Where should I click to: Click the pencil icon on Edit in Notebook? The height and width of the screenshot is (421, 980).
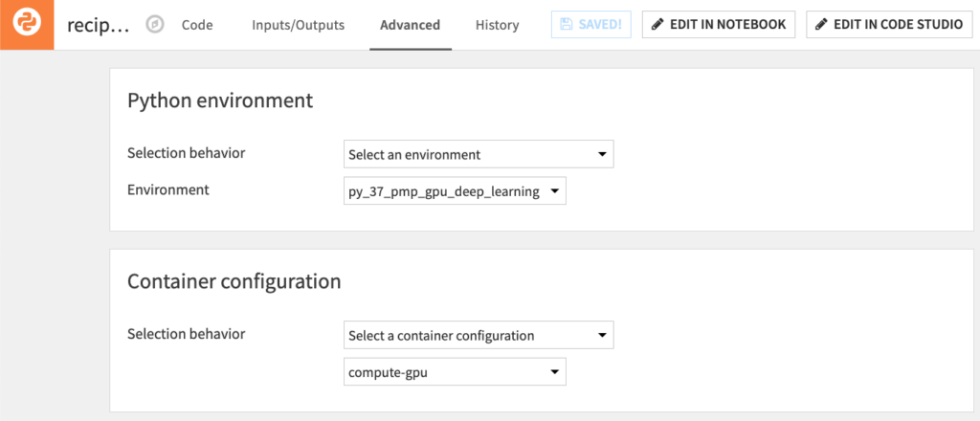[x=659, y=25]
